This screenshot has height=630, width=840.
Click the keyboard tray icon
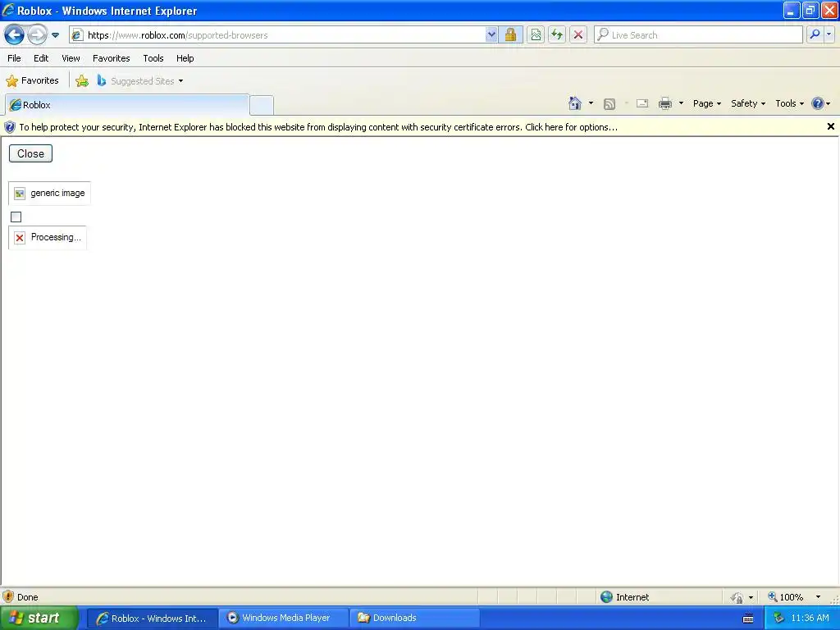pyautogui.click(x=748, y=619)
